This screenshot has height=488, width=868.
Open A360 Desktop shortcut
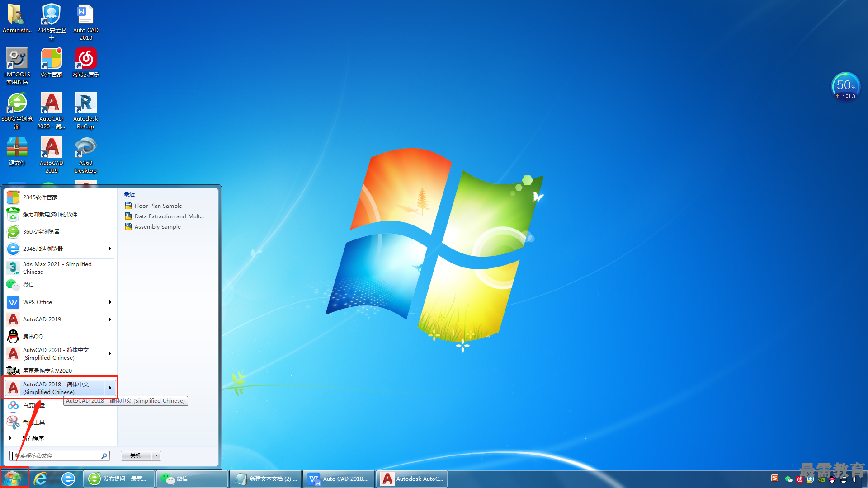85,155
